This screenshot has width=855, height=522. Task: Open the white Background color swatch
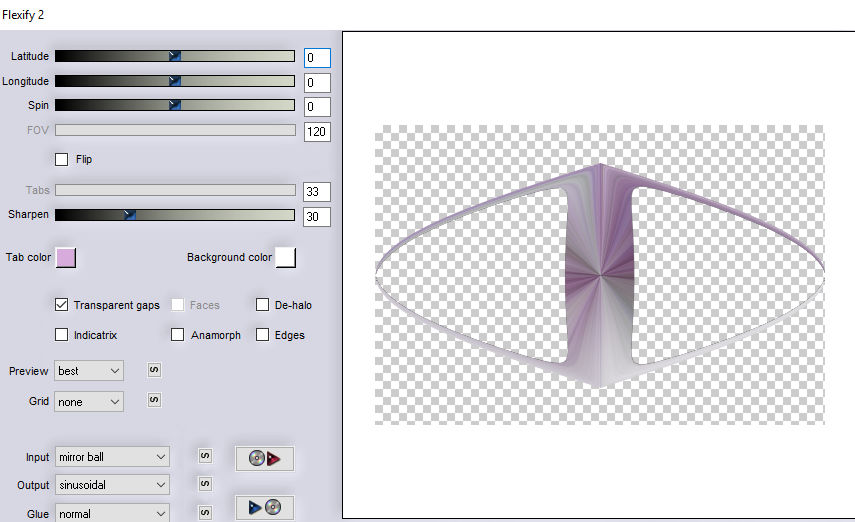286,257
